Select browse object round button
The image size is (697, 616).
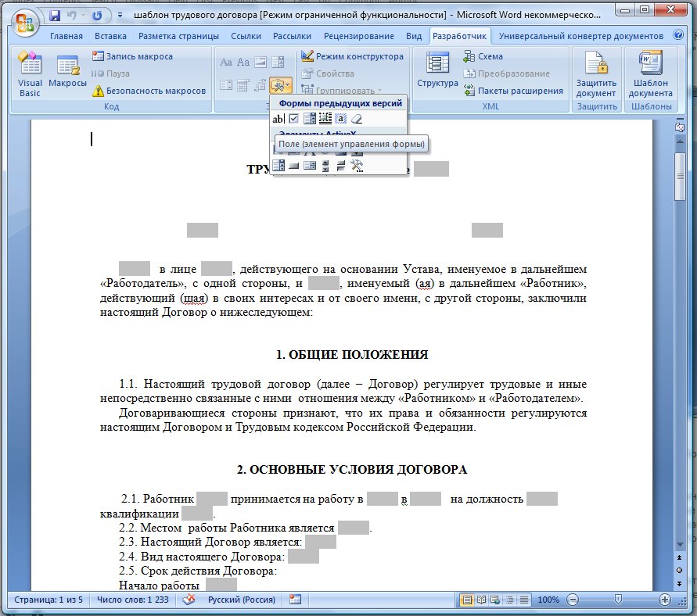click(680, 570)
